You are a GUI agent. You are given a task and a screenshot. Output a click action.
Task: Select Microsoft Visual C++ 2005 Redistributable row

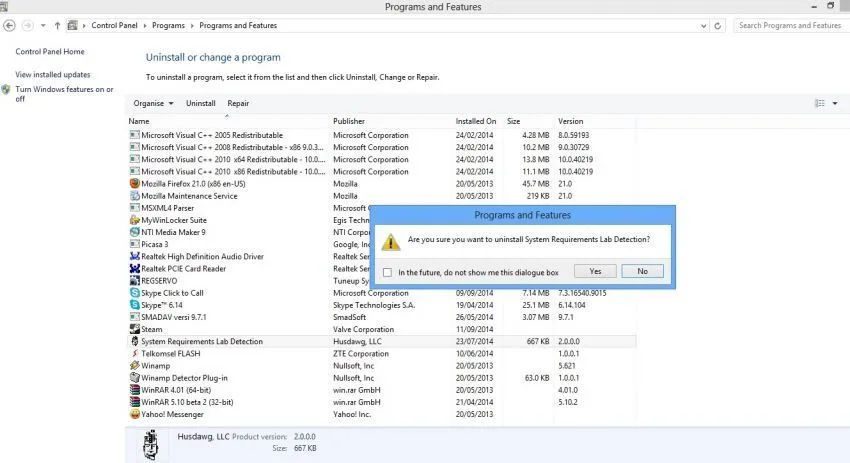click(382, 135)
